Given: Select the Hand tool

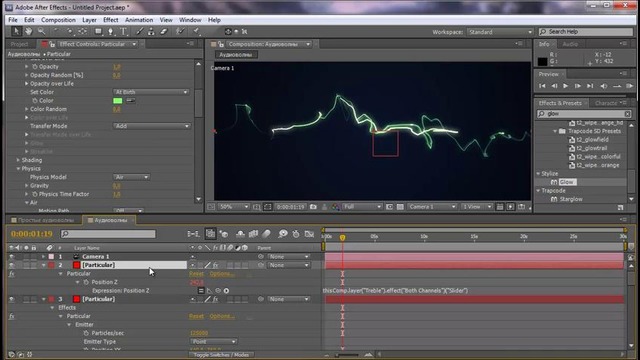Looking at the screenshot, I should pos(28,31).
